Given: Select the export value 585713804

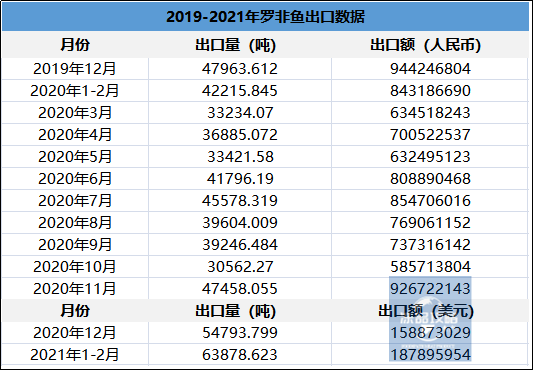Looking at the screenshot, I should coord(430,267).
